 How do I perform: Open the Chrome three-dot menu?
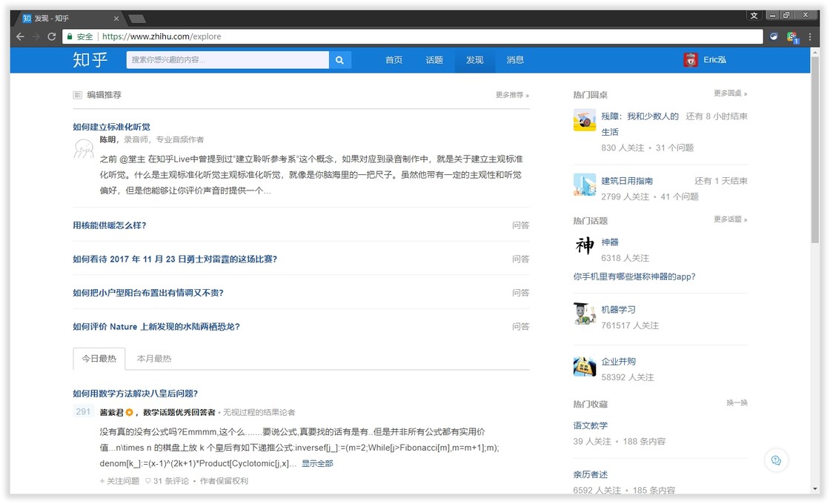click(811, 36)
